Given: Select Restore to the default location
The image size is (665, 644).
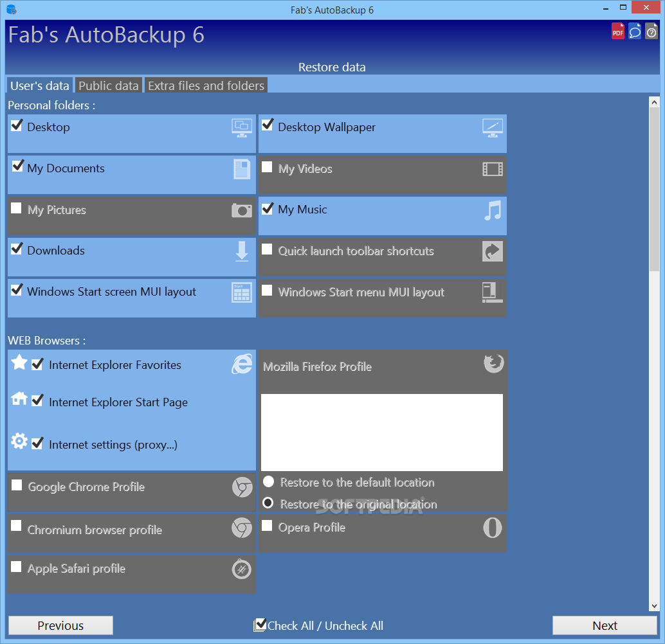Looking at the screenshot, I should click(x=268, y=481).
